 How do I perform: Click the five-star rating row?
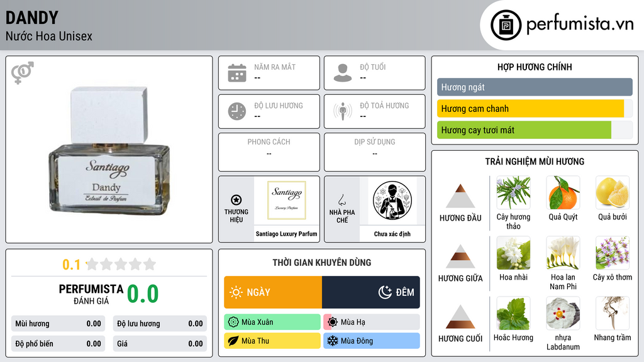click(121, 264)
